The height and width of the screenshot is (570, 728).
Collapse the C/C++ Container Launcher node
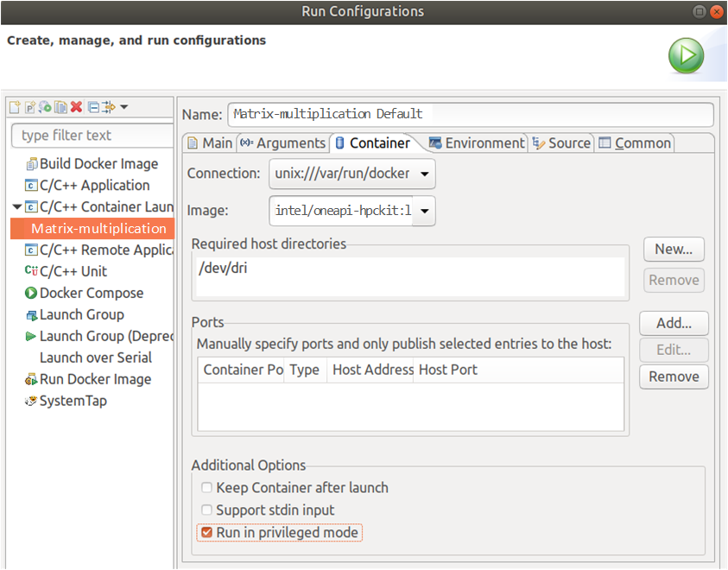(x=17, y=207)
